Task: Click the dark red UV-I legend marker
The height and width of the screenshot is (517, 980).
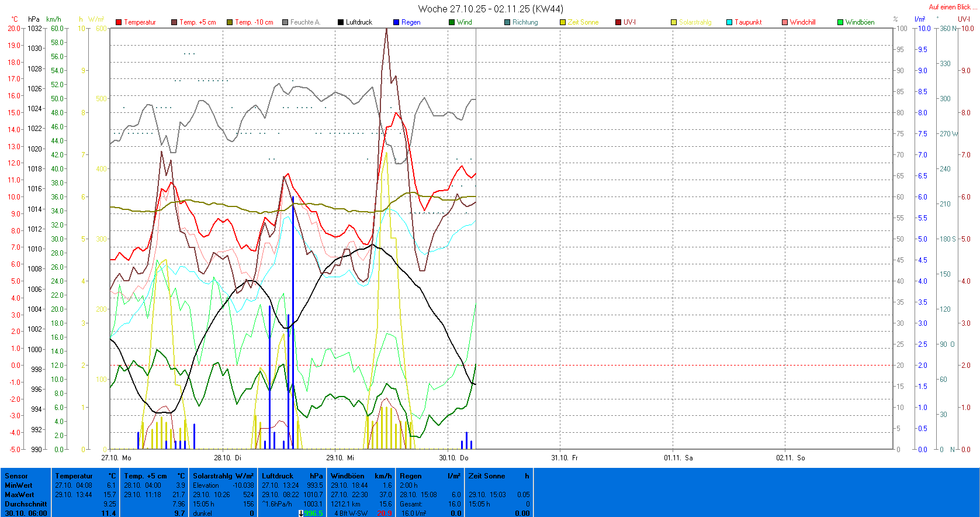Action: click(618, 22)
